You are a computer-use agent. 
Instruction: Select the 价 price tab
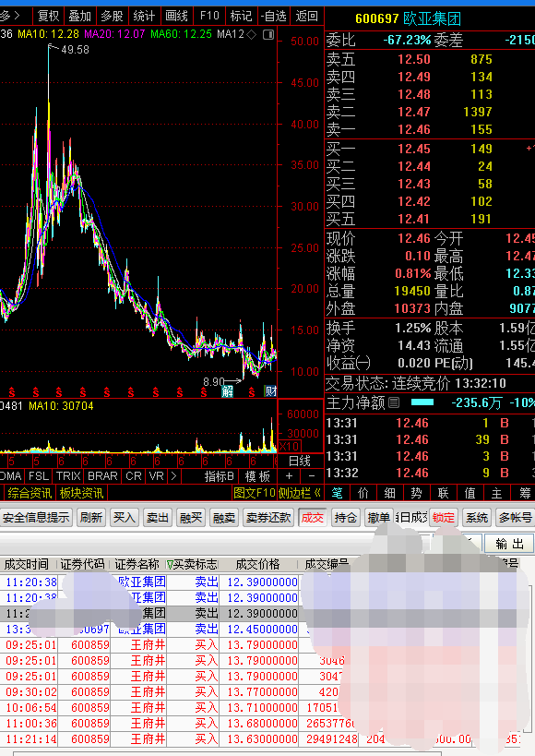tap(363, 493)
